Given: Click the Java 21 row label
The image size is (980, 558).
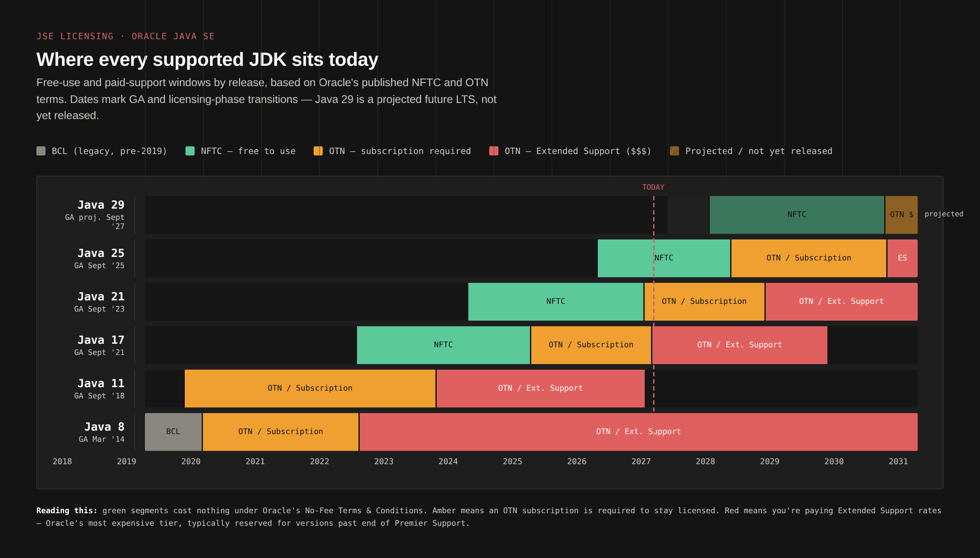Looking at the screenshot, I should tap(101, 297).
